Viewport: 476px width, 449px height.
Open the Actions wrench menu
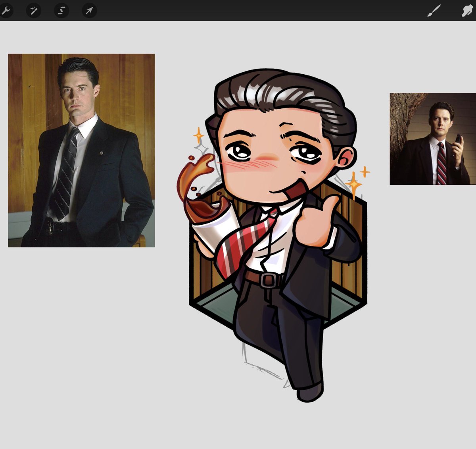click(6, 11)
